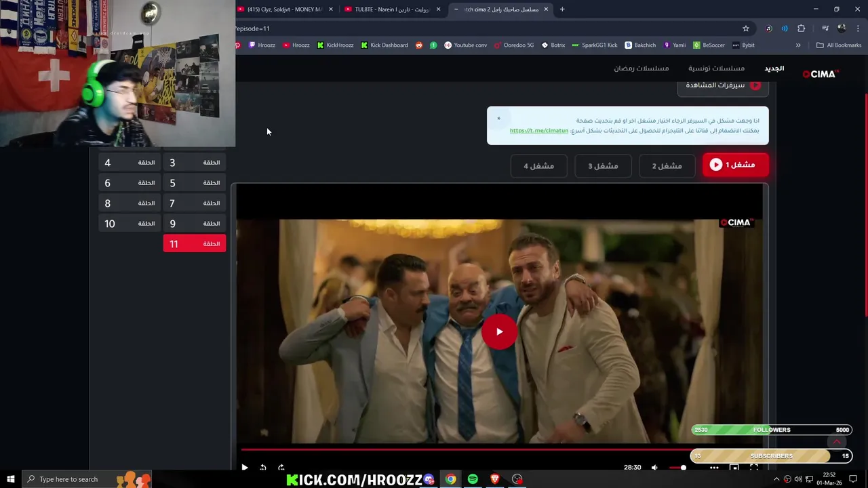Open the Reddit bookmark icon
Screen dimensions: 868x488
(x=418, y=45)
